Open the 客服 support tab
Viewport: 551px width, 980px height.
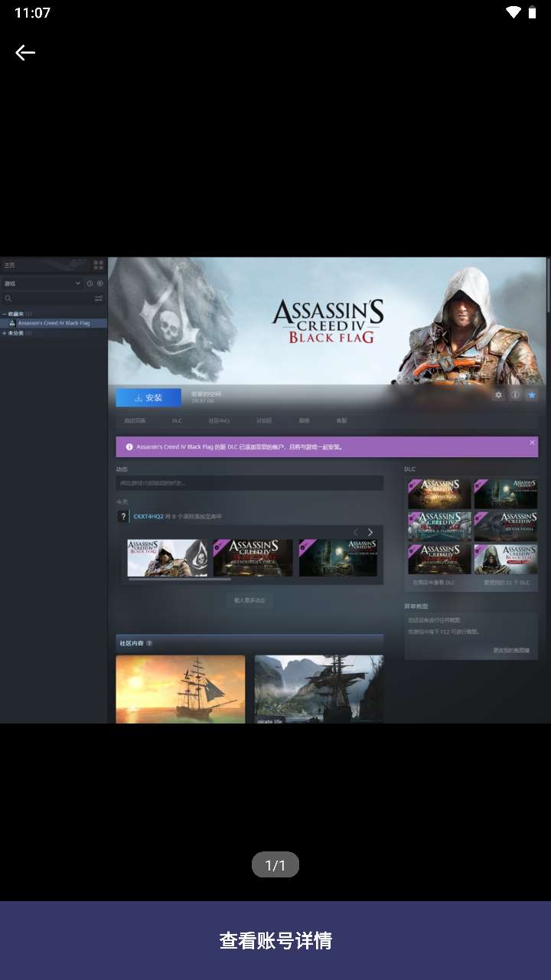(x=341, y=421)
